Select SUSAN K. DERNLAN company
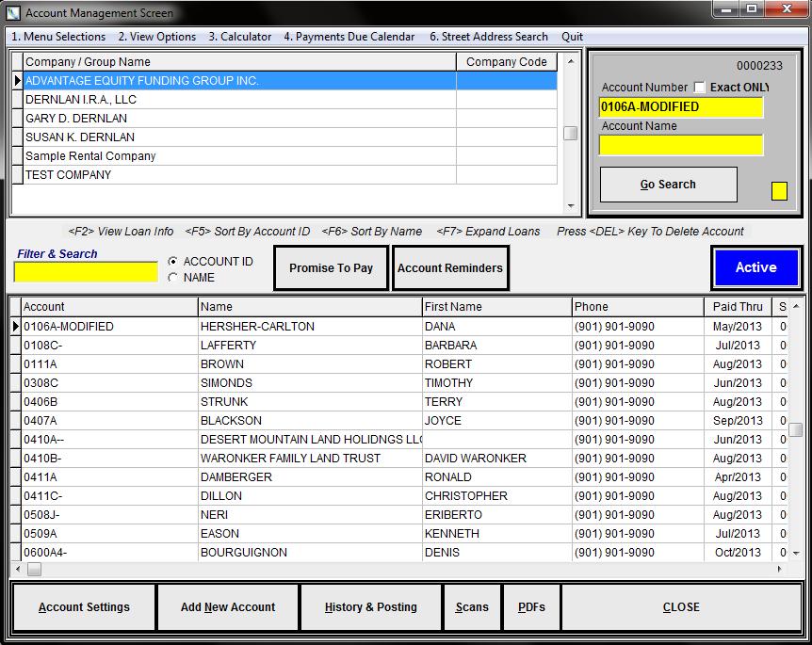The width and height of the screenshot is (812, 645). tap(290, 137)
